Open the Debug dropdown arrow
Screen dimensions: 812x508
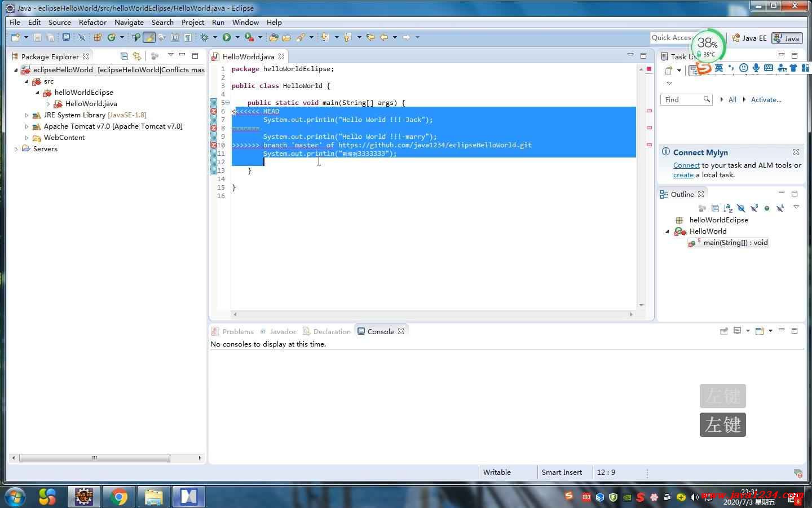pyautogui.click(x=215, y=37)
